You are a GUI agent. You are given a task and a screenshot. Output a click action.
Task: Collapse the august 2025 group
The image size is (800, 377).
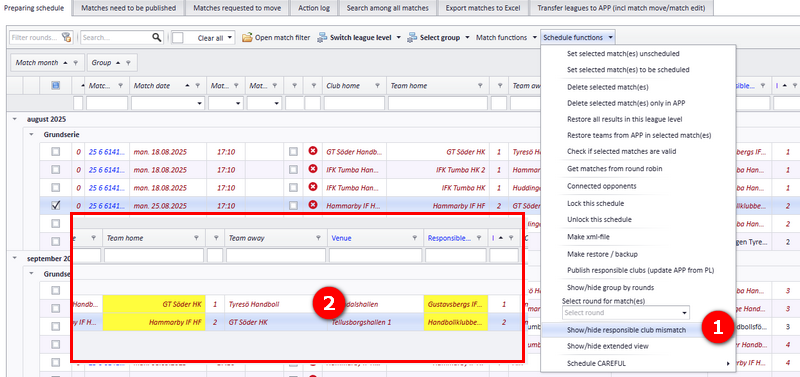pyautogui.click(x=14, y=118)
